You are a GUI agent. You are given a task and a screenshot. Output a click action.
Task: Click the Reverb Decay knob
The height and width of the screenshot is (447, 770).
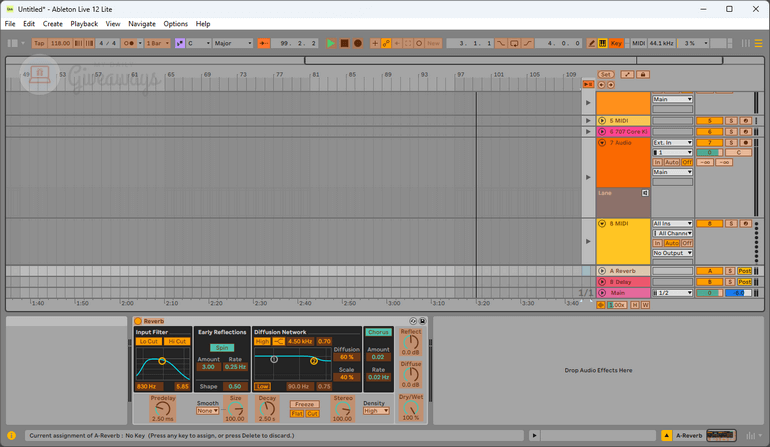(267, 408)
